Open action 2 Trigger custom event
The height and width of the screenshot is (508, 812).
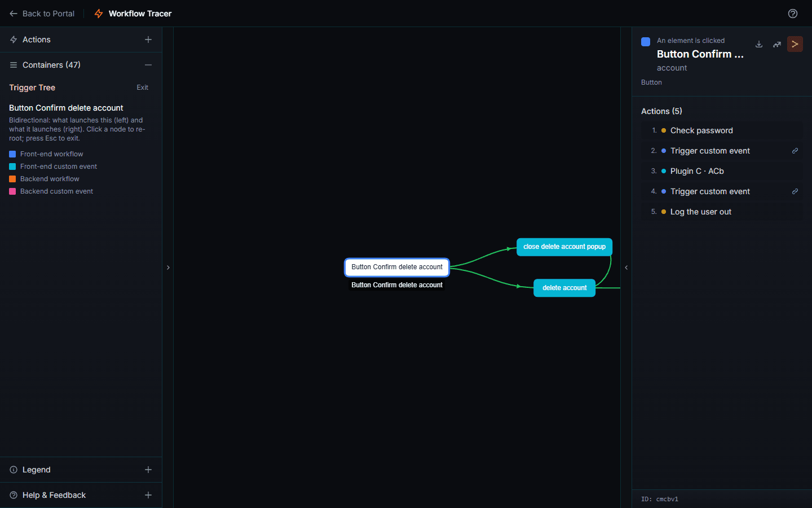pyautogui.click(x=722, y=151)
